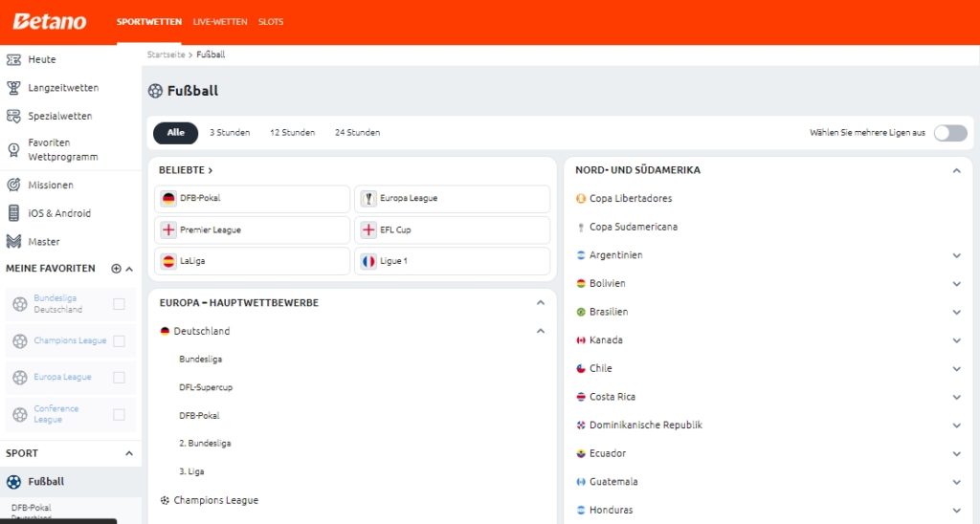Open the Guatemala row
Screen dimensions: 980x524
pyautogui.click(x=768, y=482)
